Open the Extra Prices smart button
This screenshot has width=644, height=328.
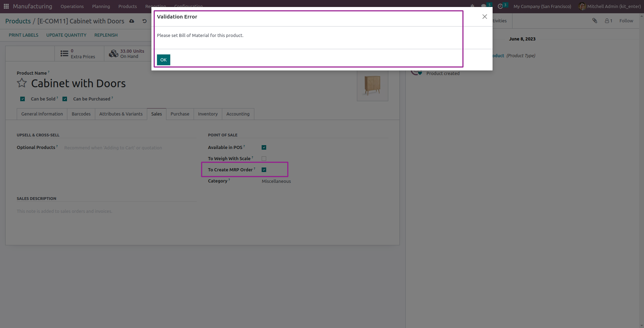(x=79, y=53)
